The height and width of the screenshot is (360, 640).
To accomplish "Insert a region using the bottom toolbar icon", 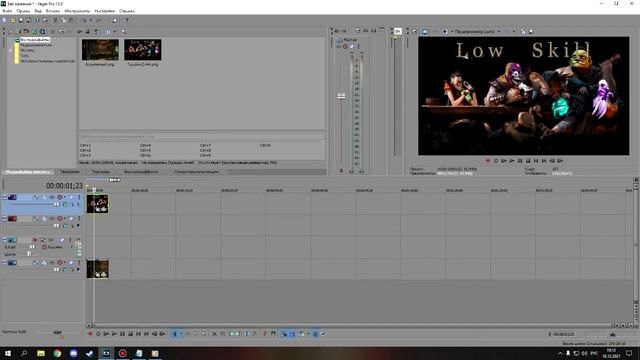I will 273,334.
